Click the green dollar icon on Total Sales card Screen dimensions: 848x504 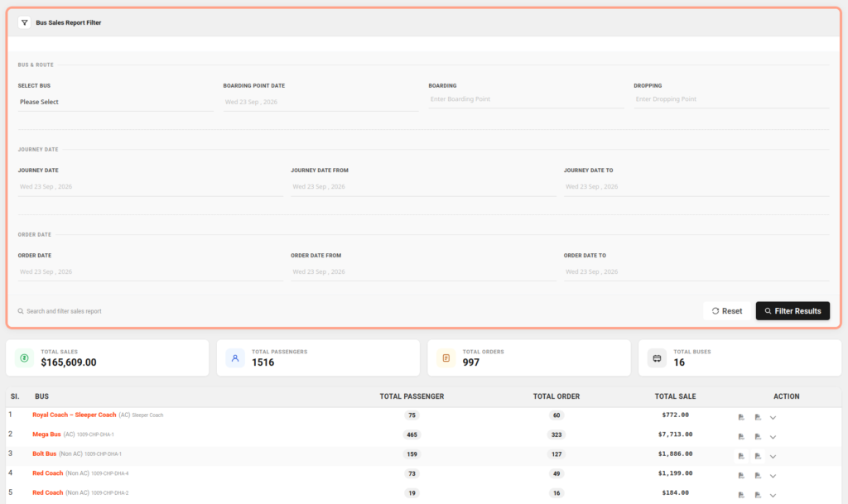click(24, 358)
